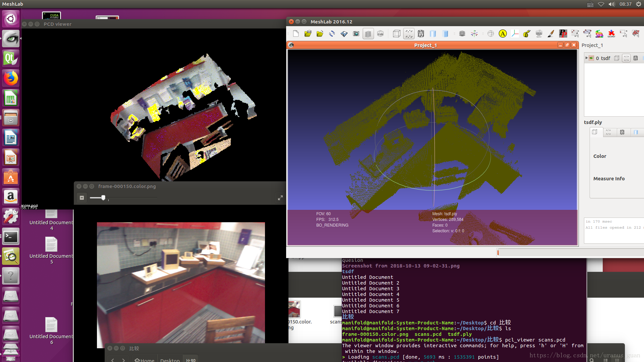Click the fullscreen arrows in image viewer

(280, 198)
